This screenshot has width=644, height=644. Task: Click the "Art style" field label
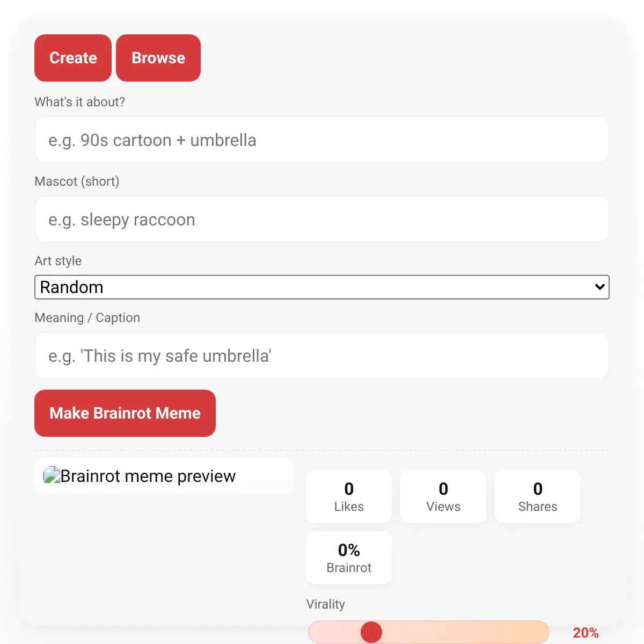pyautogui.click(x=58, y=261)
